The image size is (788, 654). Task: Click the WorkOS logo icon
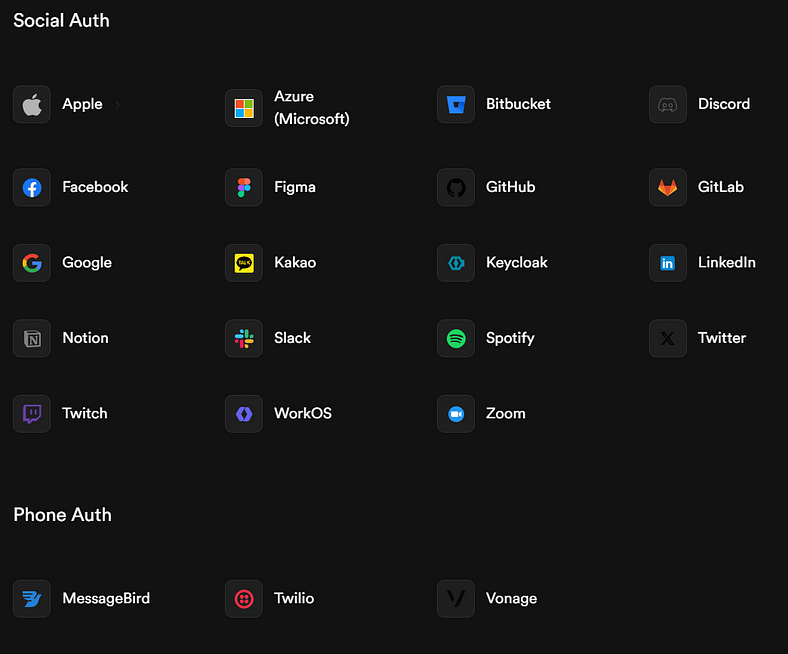(x=244, y=414)
